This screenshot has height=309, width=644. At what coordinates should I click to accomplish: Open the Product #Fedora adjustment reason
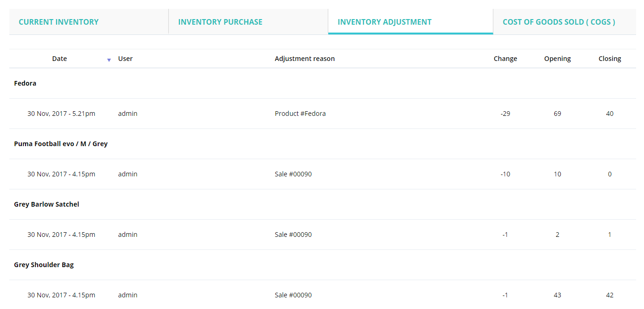click(300, 114)
